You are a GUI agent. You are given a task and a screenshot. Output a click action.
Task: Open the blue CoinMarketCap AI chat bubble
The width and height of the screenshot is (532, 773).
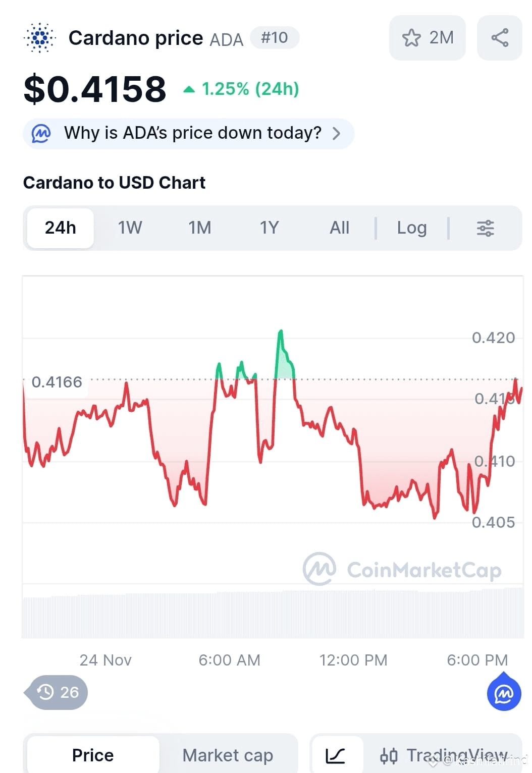[x=504, y=693]
